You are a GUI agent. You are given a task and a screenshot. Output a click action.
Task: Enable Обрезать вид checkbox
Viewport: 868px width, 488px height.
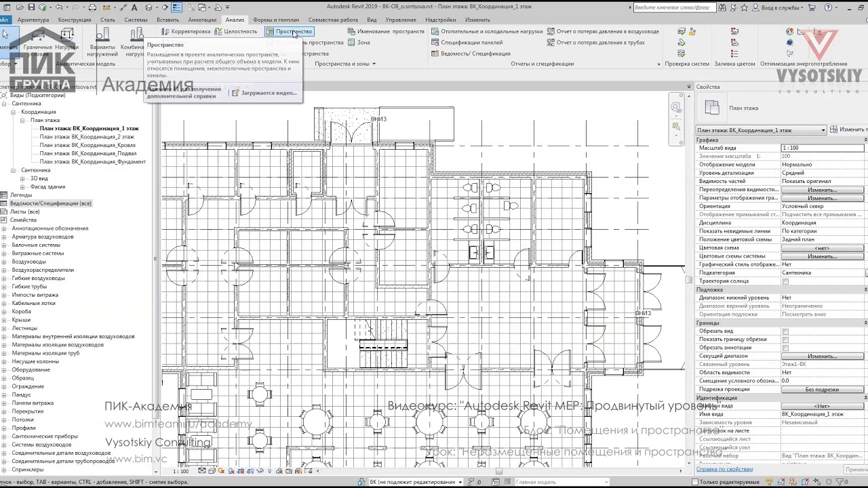pyautogui.click(x=785, y=331)
